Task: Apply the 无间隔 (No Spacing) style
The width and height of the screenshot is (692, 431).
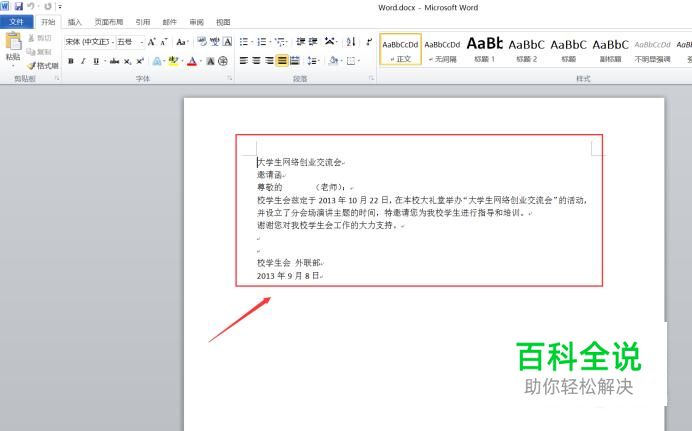Action: 443,49
